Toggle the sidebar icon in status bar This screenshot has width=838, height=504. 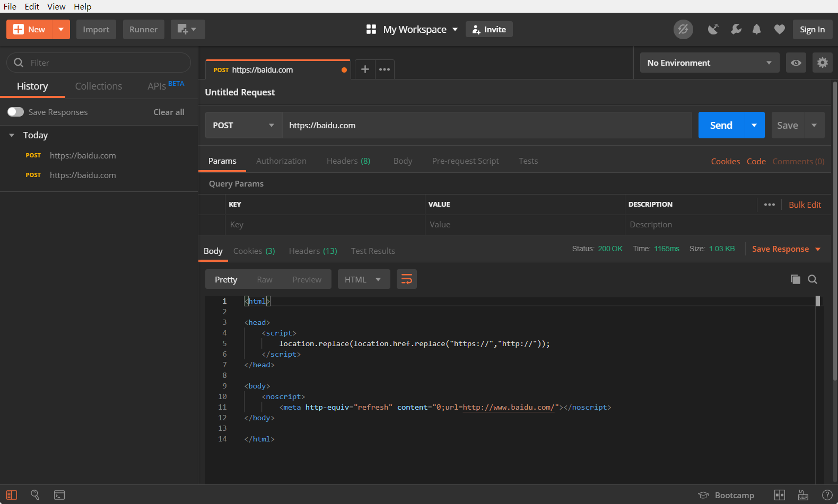[x=12, y=495]
